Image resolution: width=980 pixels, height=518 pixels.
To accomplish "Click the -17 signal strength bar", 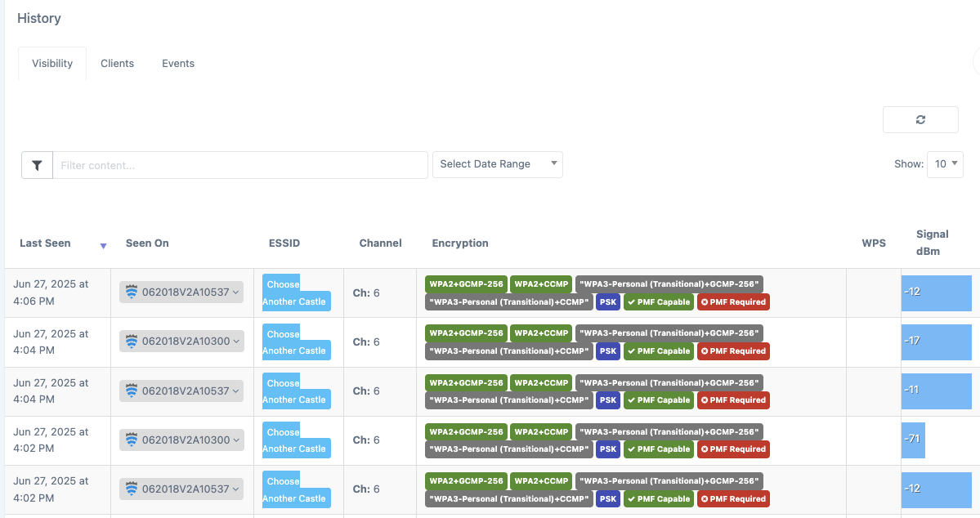I will click(936, 342).
